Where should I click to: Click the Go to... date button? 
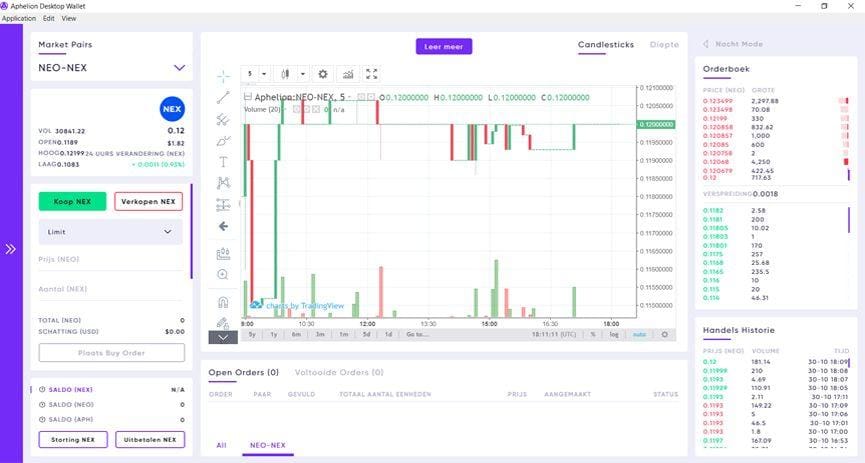417,334
